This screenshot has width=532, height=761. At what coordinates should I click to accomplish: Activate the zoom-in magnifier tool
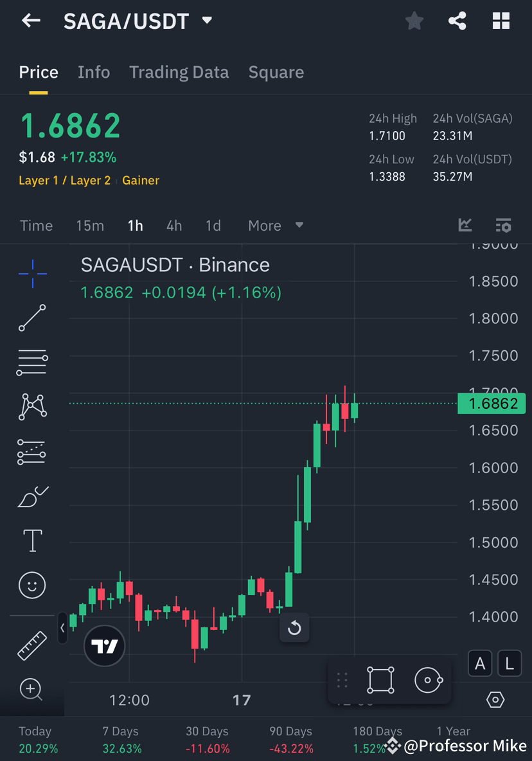[x=31, y=689]
